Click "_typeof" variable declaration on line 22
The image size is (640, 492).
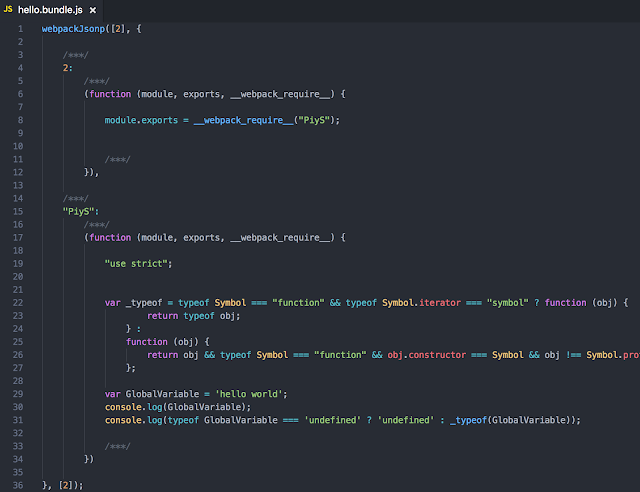pos(144,303)
